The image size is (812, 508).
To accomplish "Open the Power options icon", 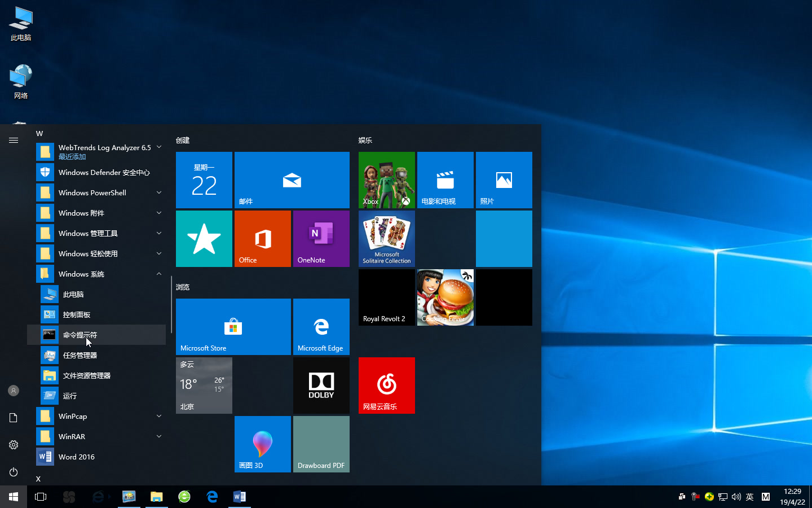I will pos(14,472).
